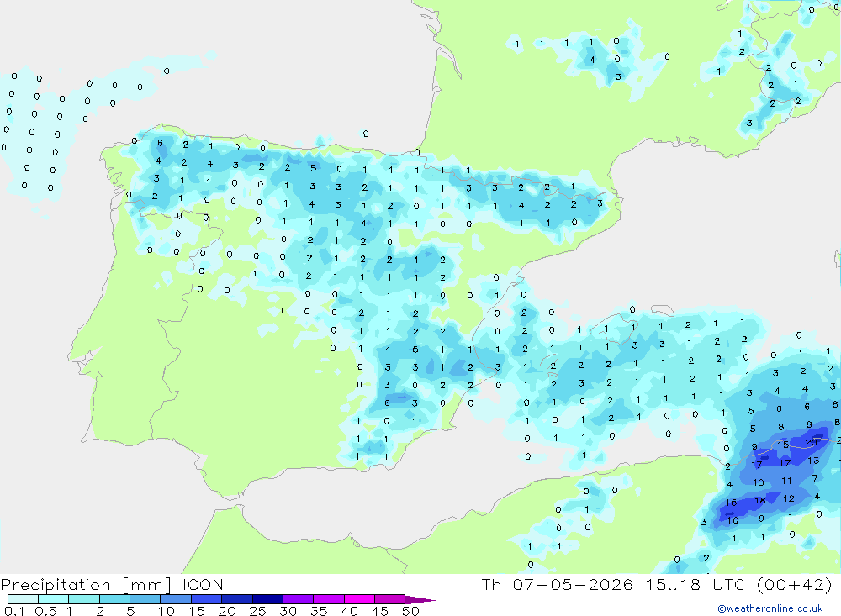Click the 30 to 35 mm purple legend swatch
The height and width of the screenshot is (616, 841).
point(299,599)
